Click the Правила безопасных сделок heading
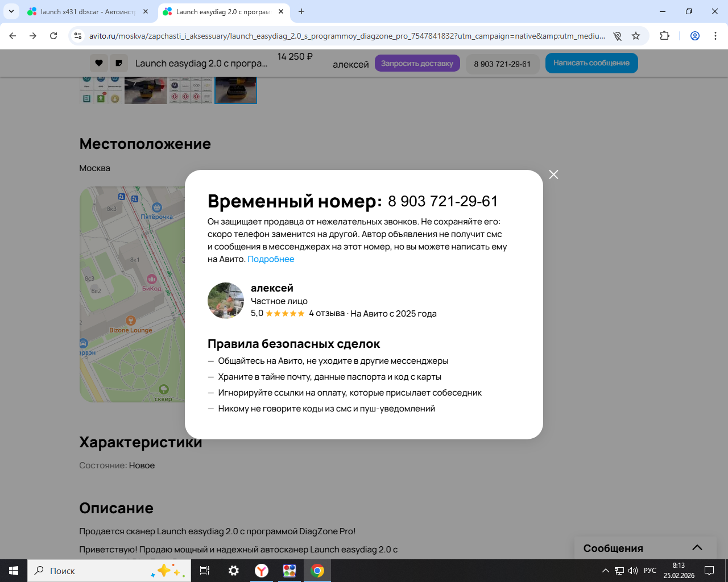The width and height of the screenshot is (728, 582). coord(293,344)
